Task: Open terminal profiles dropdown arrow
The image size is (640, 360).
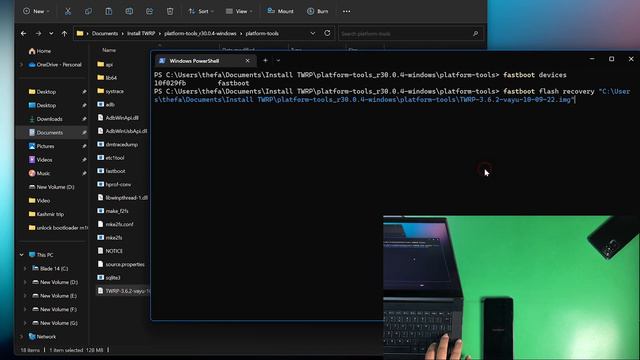Action: click(278, 60)
